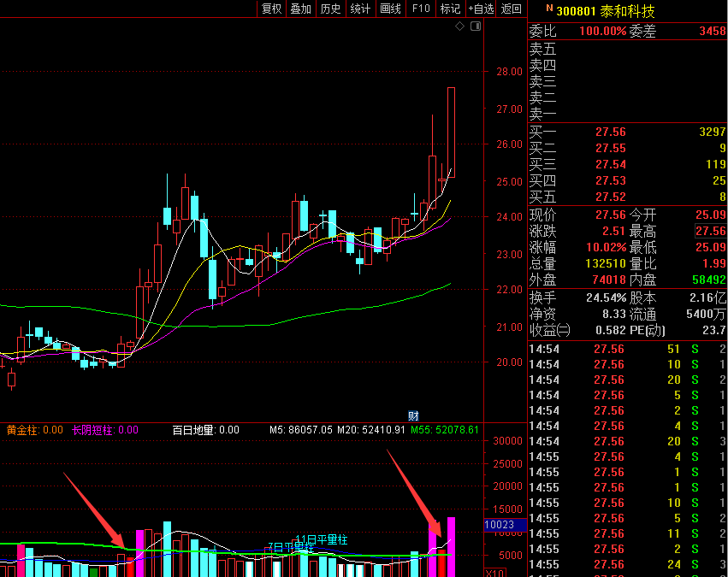
Task: Select the 卖五 ask row label
Action: tap(542, 49)
